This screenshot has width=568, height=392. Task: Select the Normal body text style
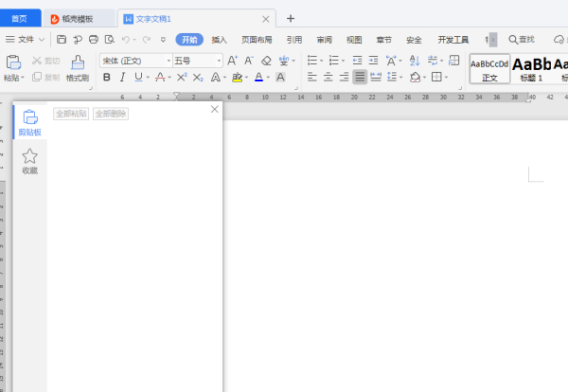pos(489,69)
